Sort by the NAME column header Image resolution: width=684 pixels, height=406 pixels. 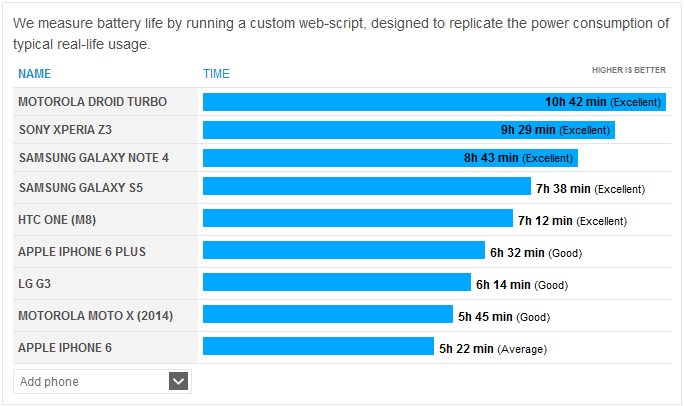pos(34,74)
